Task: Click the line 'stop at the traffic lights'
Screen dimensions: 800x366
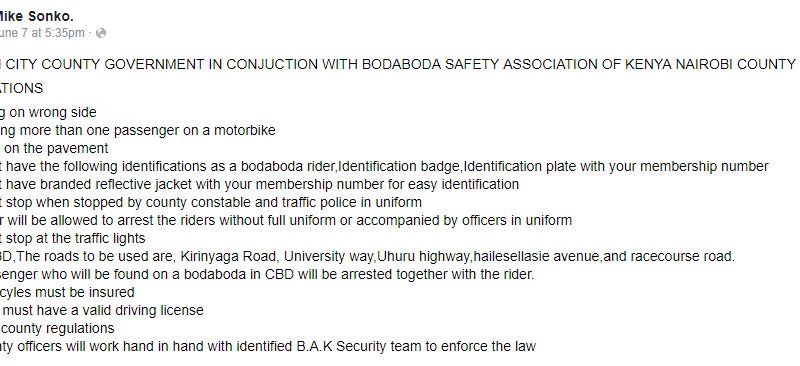Action: pos(72,238)
